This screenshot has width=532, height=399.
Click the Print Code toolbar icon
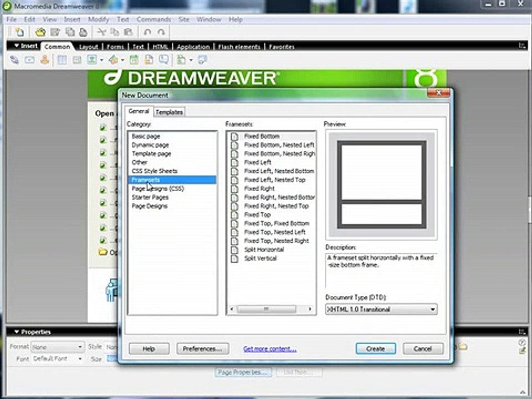[x=83, y=32]
